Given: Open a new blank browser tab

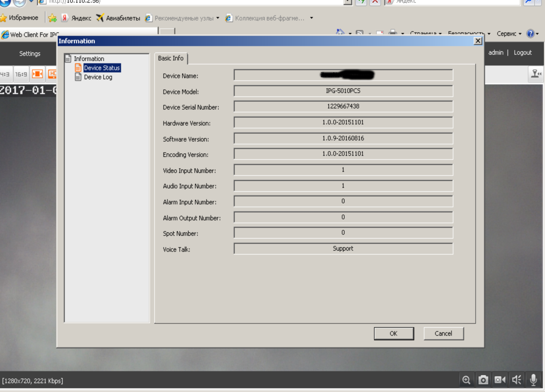Looking at the screenshot, I should (167, 32).
